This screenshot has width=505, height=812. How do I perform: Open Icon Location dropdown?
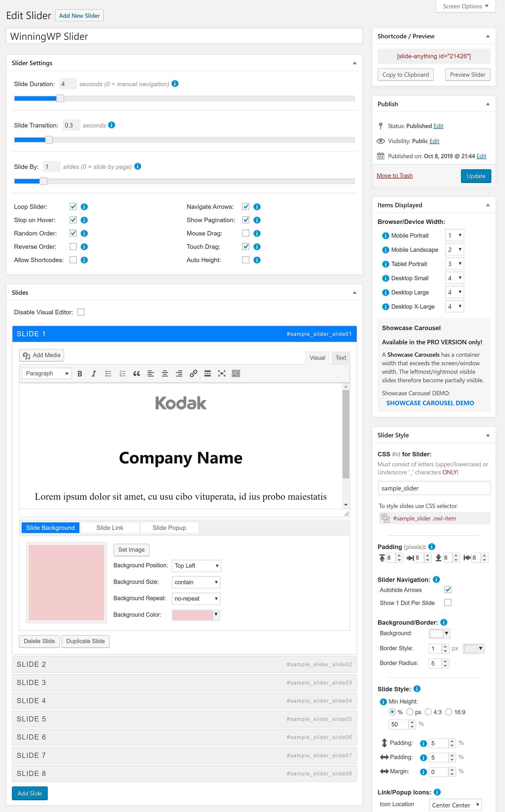(455, 805)
